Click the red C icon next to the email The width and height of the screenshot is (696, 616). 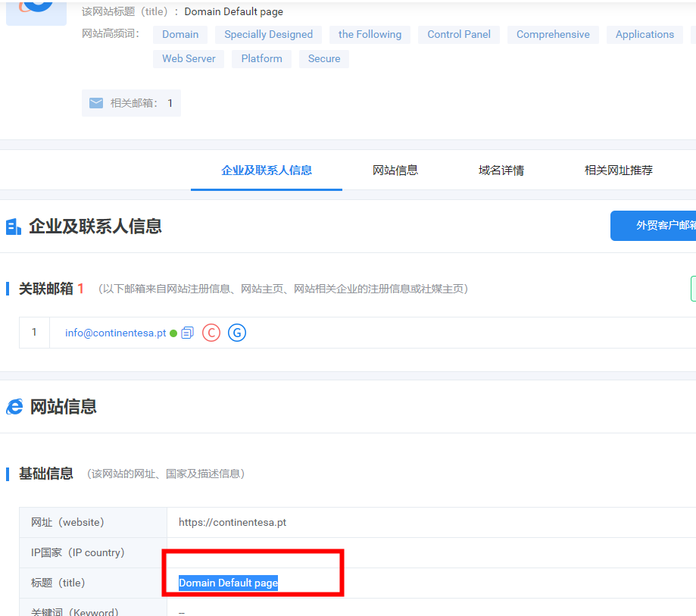(x=211, y=333)
